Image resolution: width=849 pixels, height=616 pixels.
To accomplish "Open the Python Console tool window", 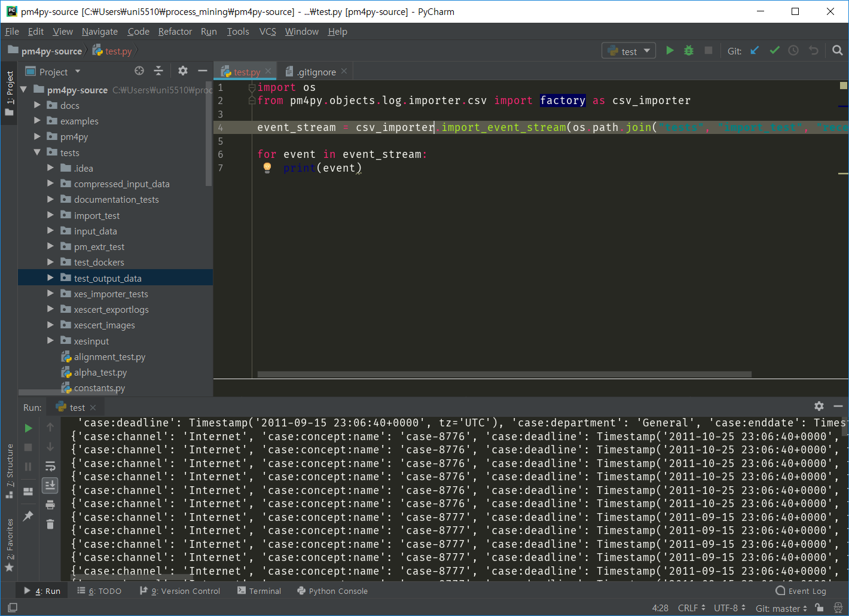I will click(x=332, y=591).
